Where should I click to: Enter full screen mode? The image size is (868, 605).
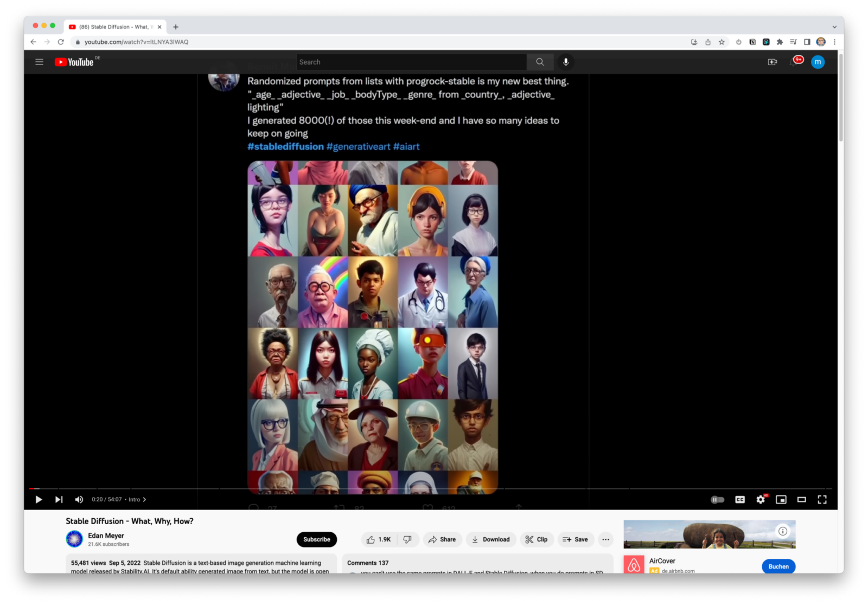pyautogui.click(x=822, y=500)
